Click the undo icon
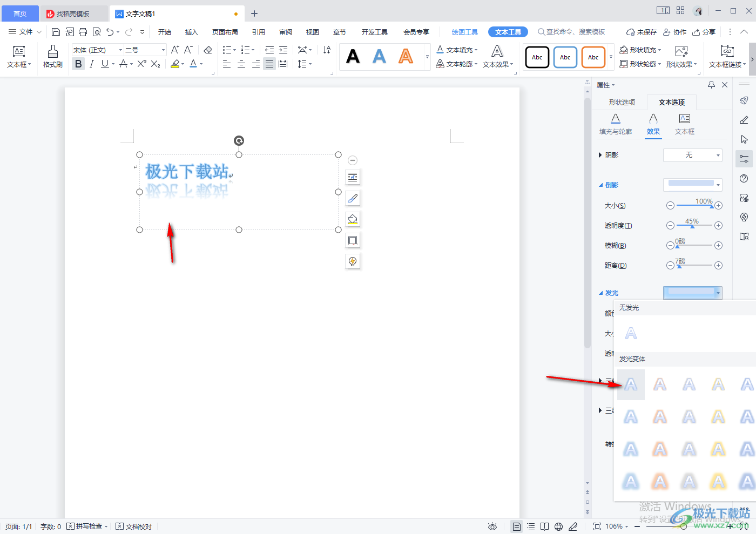This screenshot has width=756, height=534. click(x=110, y=32)
